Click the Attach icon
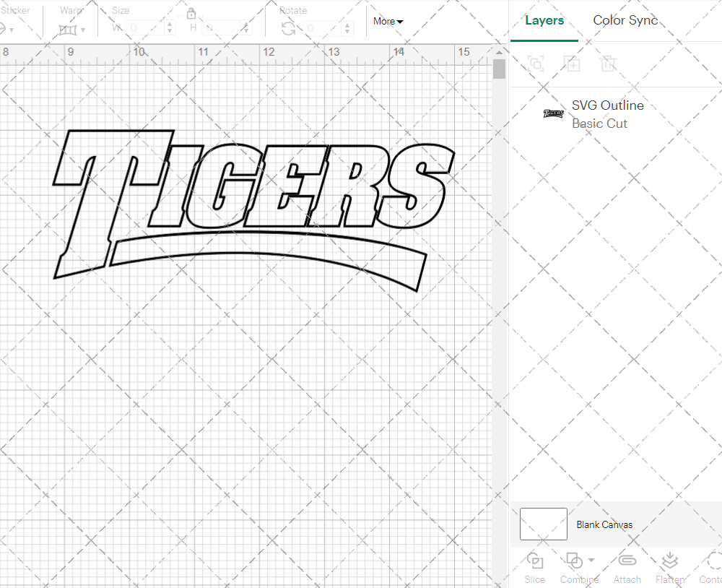The height and width of the screenshot is (588, 722). (x=627, y=567)
